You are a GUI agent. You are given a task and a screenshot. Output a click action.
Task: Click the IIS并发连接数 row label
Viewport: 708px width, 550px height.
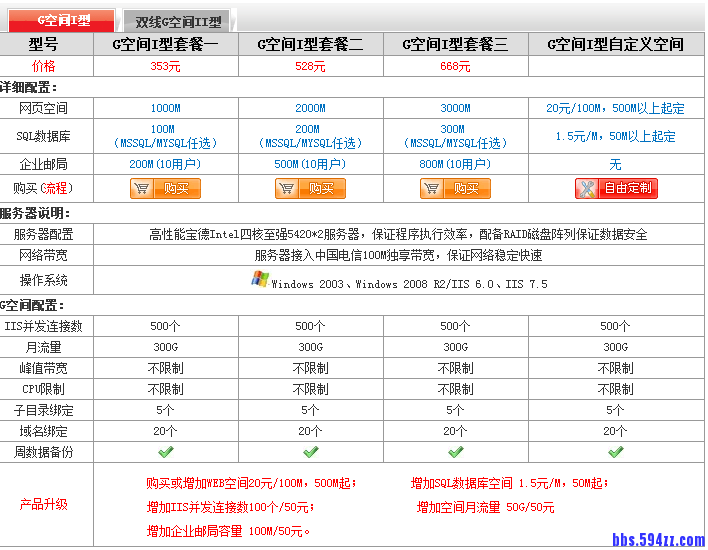coord(43,326)
